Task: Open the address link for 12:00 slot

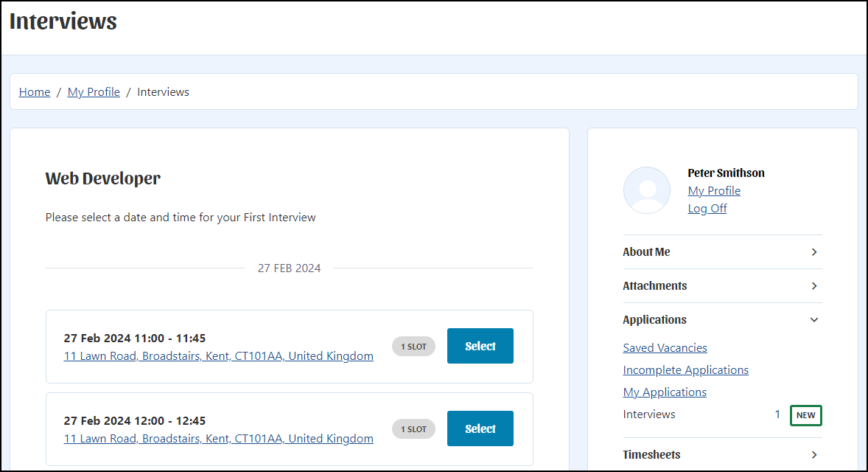Action: pyautogui.click(x=219, y=439)
